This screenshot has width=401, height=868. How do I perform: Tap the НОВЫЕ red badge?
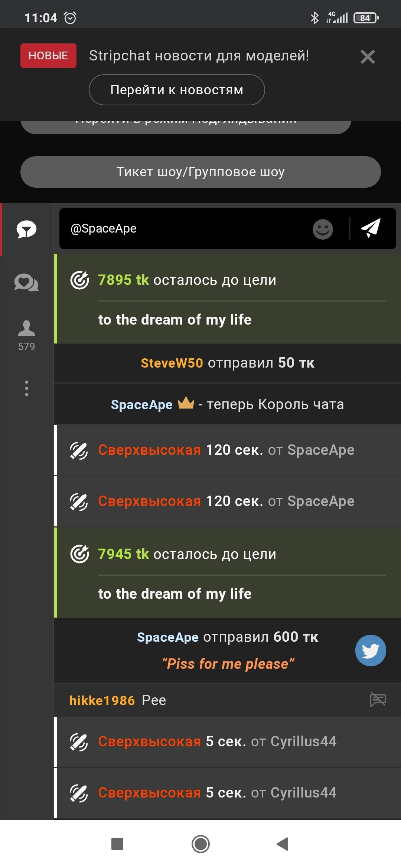(48, 56)
